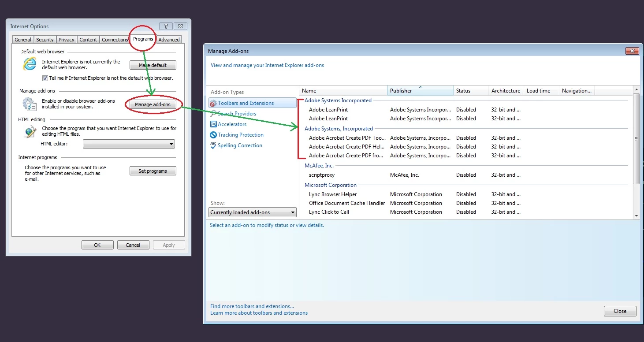Select Toolbars and Extensions add-on type

click(253, 103)
